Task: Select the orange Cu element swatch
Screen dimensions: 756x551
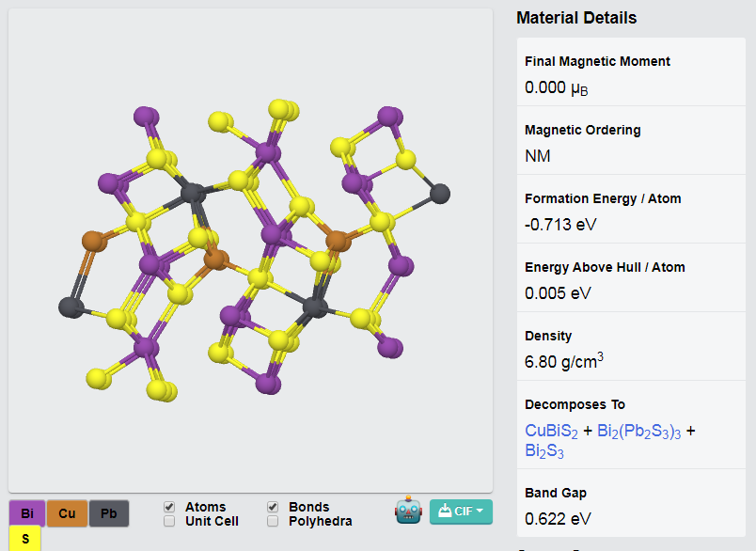Action: point(67,513)
